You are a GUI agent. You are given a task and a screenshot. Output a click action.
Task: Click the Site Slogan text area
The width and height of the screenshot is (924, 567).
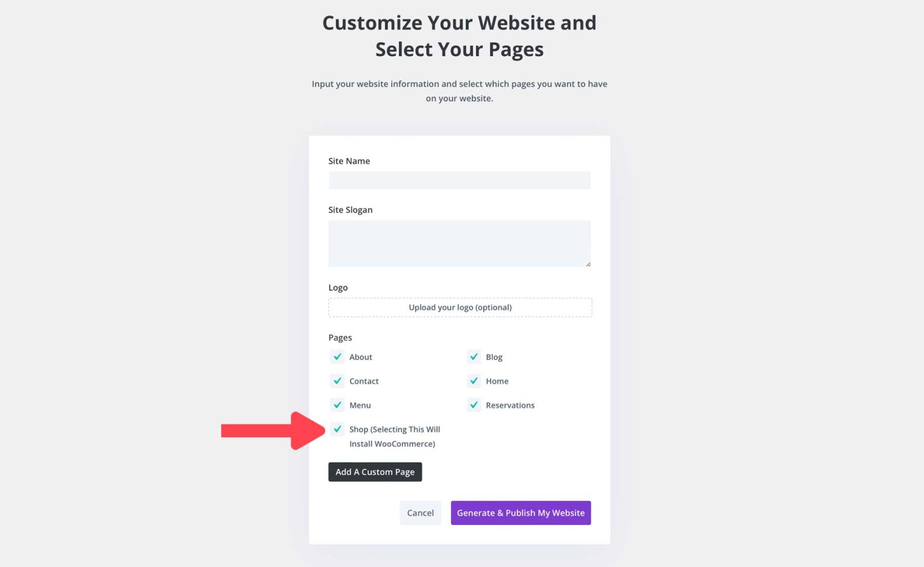pyautogui.click(x=460, y=243)
